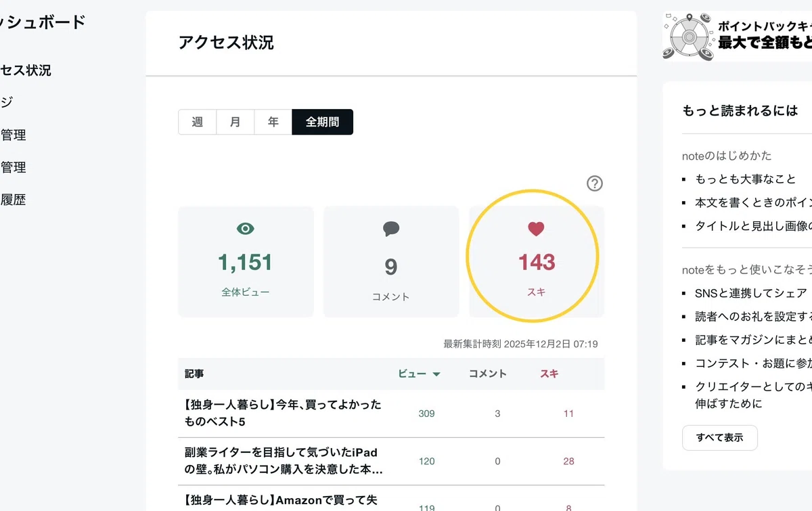This screenshot has width=812, height=511.
Task: Switch to the 月 period tab
Action: (x=235, y=123)
